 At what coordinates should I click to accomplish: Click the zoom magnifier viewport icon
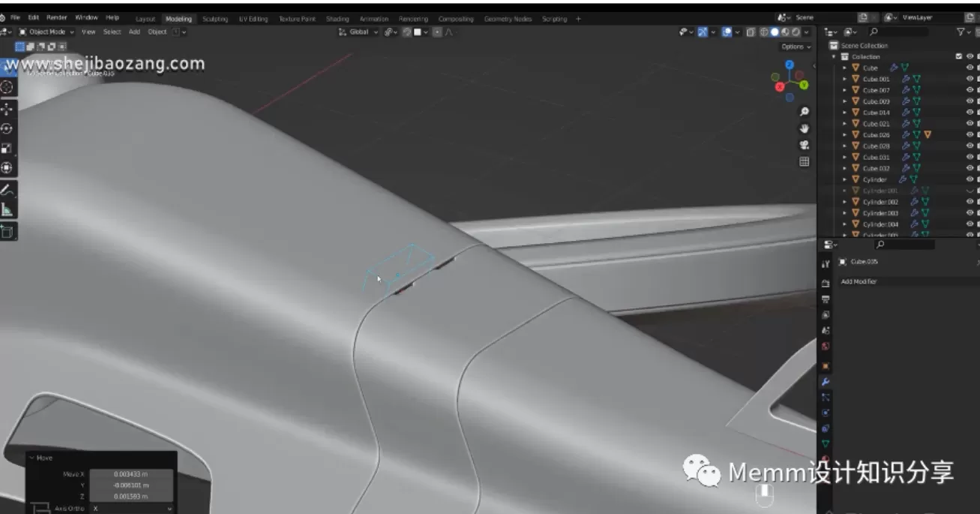click(805, 112)
